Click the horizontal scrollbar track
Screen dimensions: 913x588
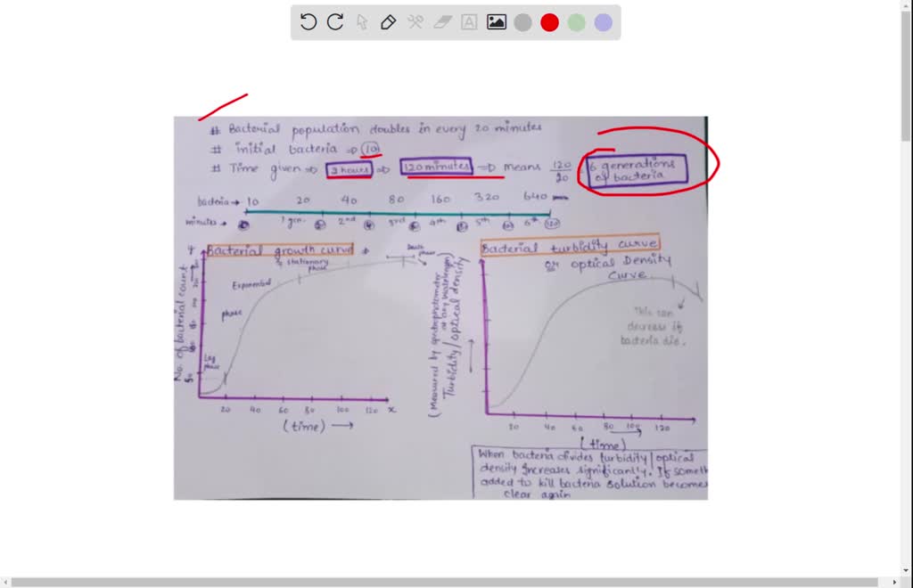[446, 580]
